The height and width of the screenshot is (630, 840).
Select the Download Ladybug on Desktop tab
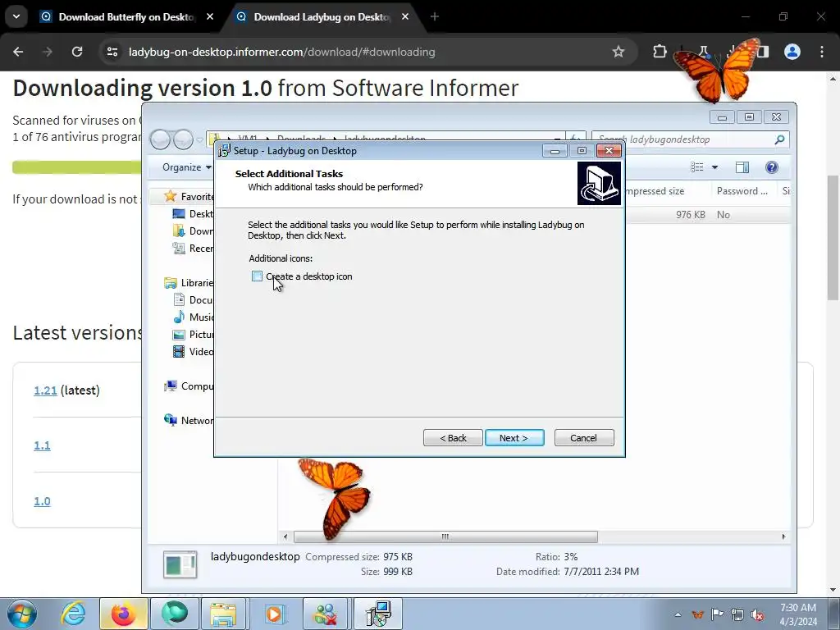pyautogui.click(x=322, y=17)
